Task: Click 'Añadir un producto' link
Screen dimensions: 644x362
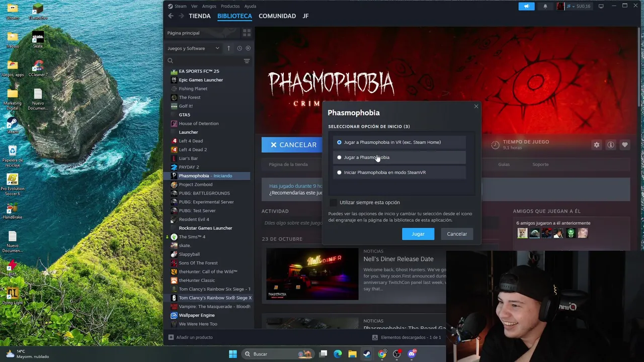Action: point(191,337)
